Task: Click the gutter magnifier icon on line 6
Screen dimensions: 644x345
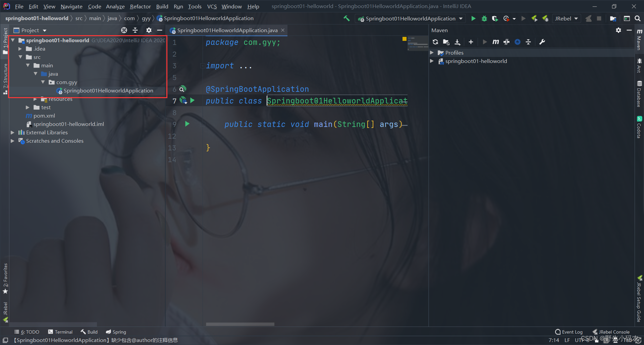Action: [182, 89]
